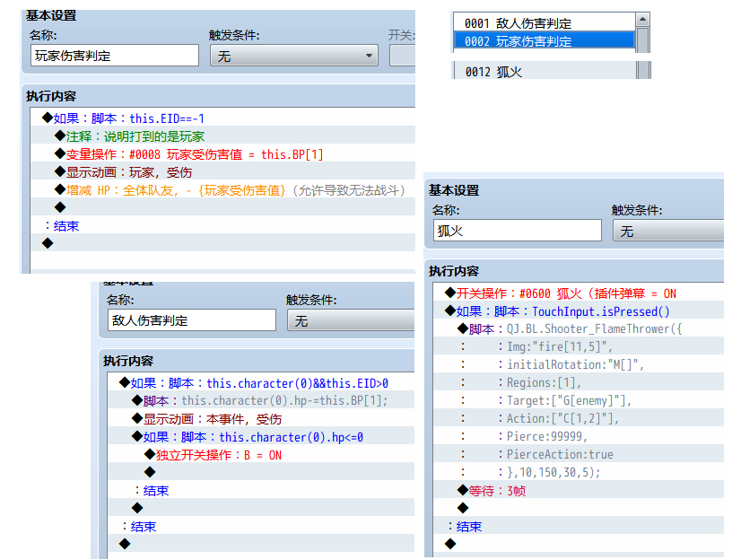
Task: Select the this.EID==-1 condition line
Action: tap(223, 118)
